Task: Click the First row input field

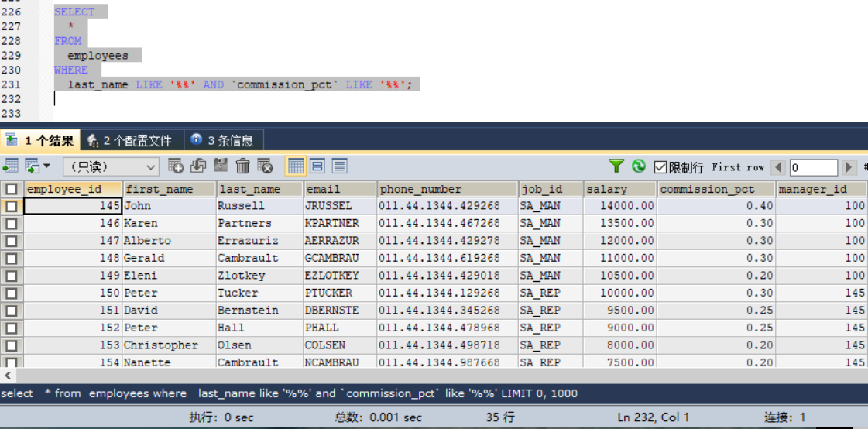Action: 813,167
